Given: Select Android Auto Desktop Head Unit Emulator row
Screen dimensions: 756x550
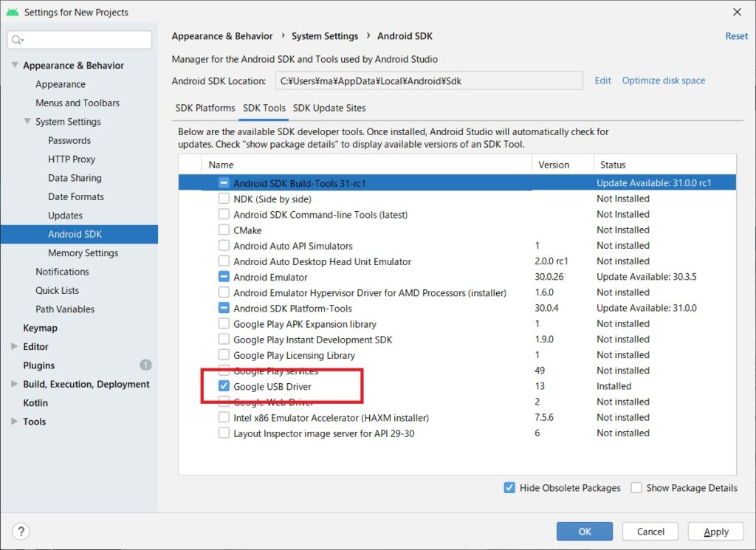Looking at the screenshot, I should tap(457, 261).
